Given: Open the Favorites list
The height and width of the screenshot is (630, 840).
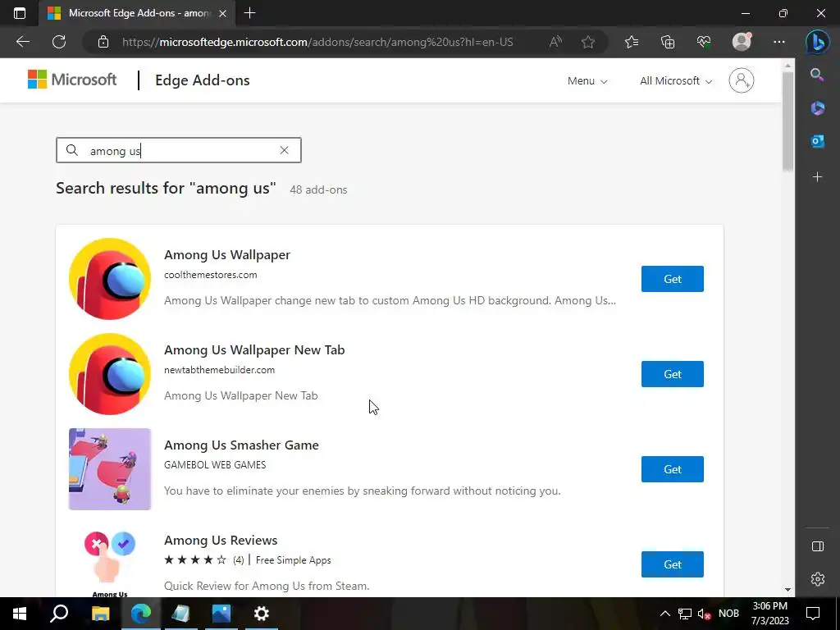Looking at the screenshot, I should (632, 42).
